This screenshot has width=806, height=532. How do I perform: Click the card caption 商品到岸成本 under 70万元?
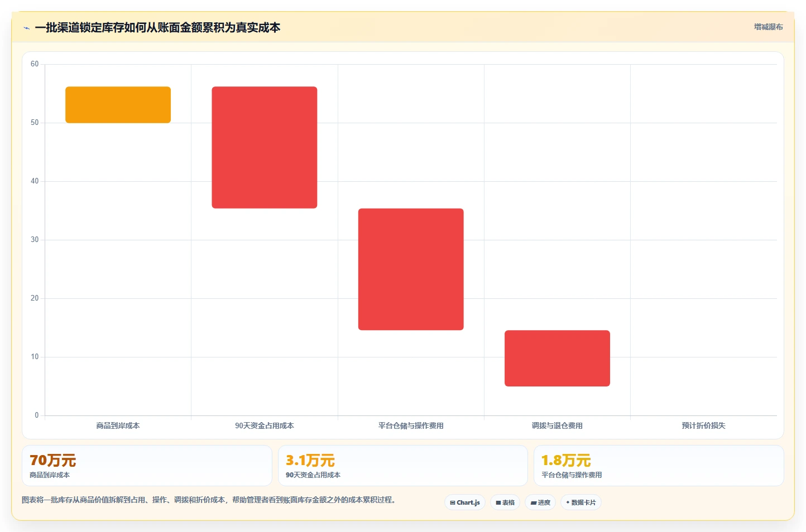(x=50, y=475)
